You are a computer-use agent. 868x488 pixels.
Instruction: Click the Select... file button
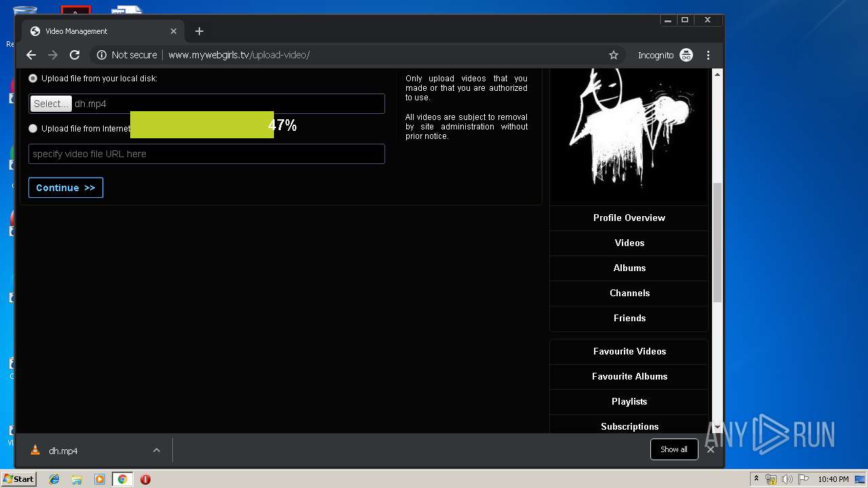51,104
